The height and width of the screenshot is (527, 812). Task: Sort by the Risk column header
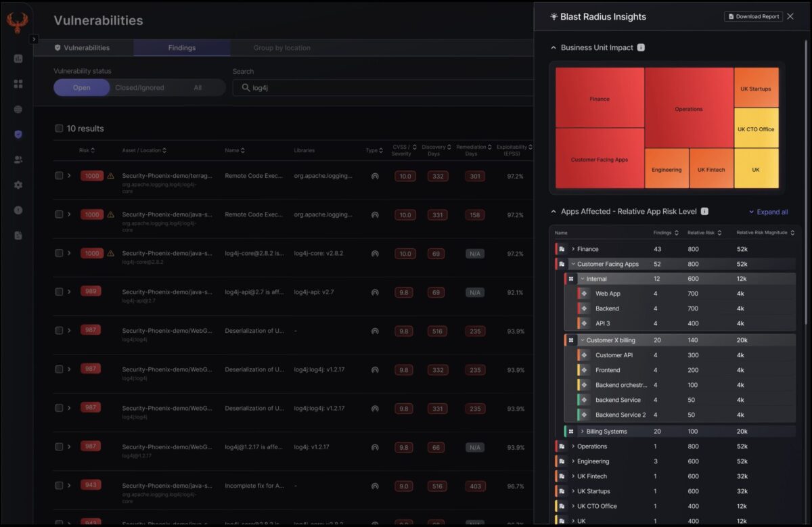(87, 150)
